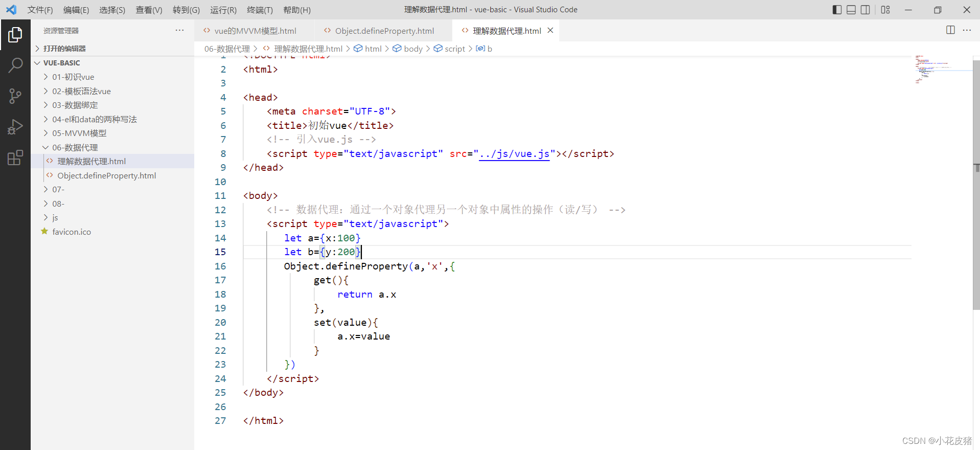Click breadcrumb body element
The width and height of the screenshot is (980, 450).
(x=413, y=49)
